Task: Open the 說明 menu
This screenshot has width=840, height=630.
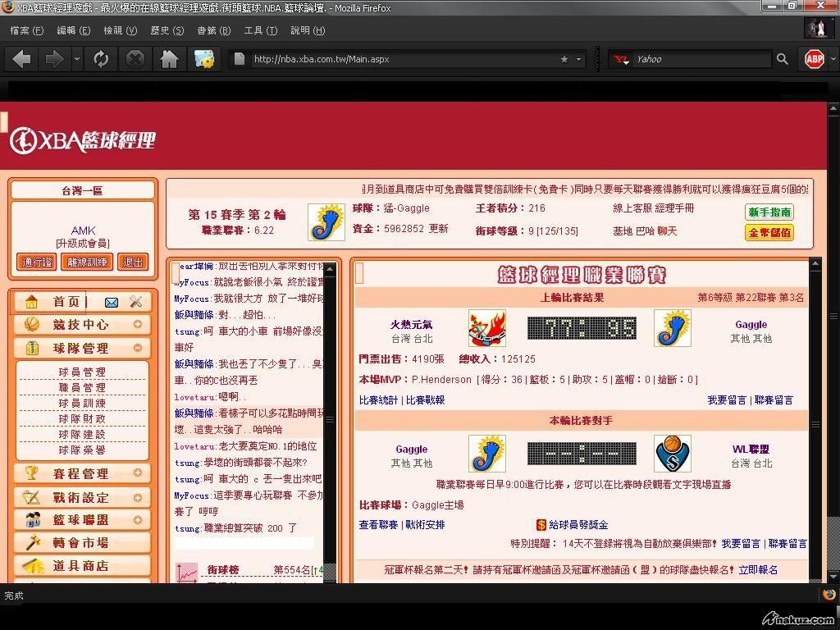Action: 308,30
